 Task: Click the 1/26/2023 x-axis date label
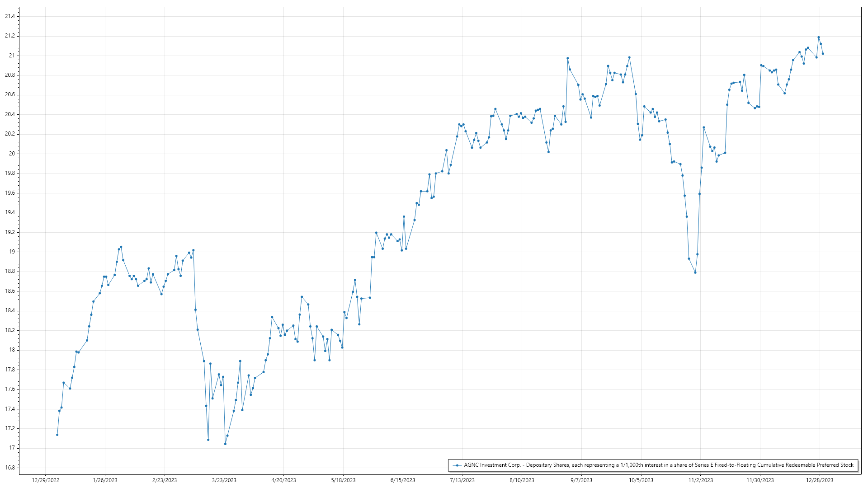(x=105, y=480)
